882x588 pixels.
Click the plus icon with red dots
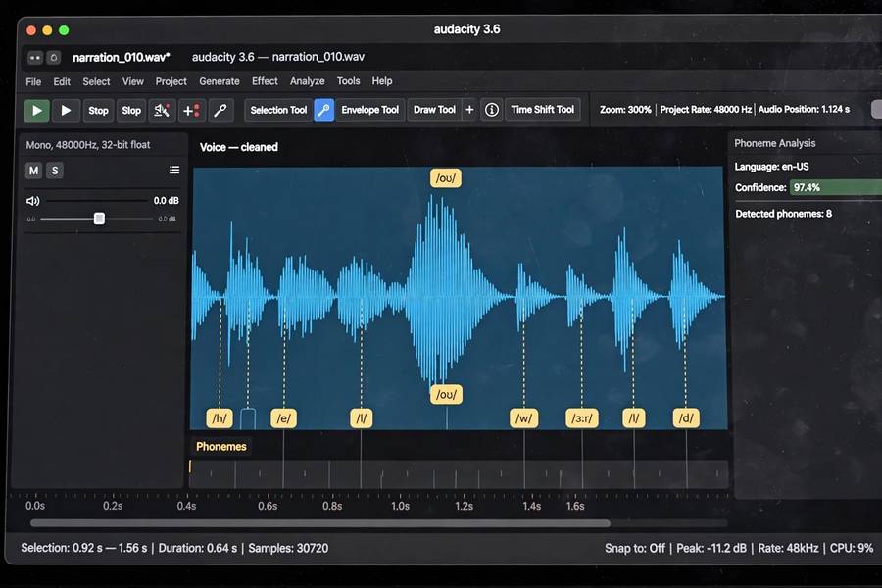coord(191,111)
